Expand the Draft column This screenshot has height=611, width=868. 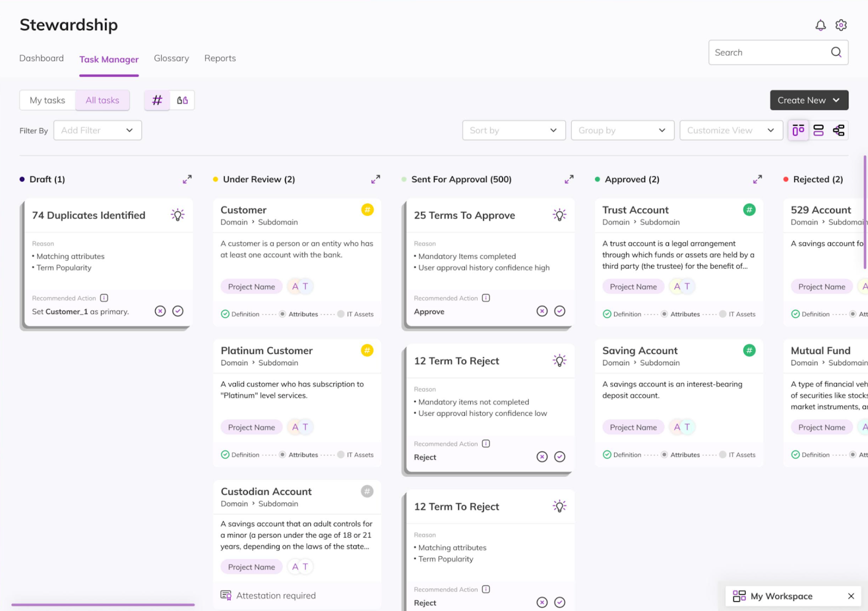click(187, 179)
